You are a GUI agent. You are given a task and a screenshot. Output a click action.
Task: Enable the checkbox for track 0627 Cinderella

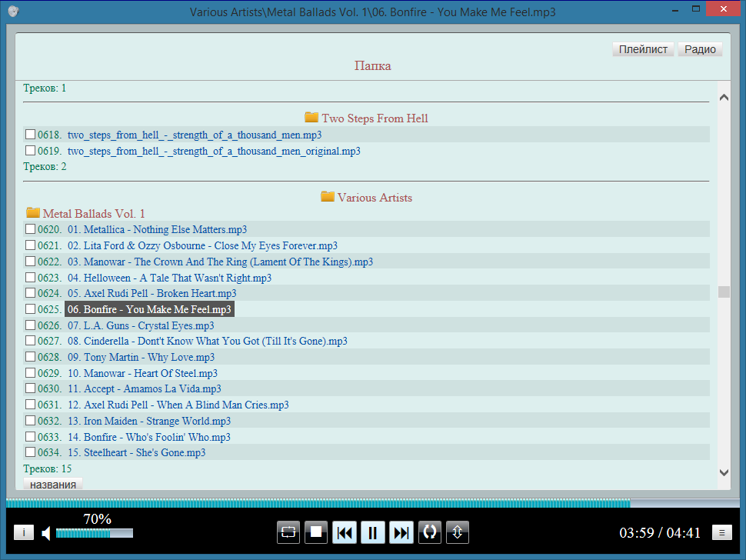coord(30,341)
